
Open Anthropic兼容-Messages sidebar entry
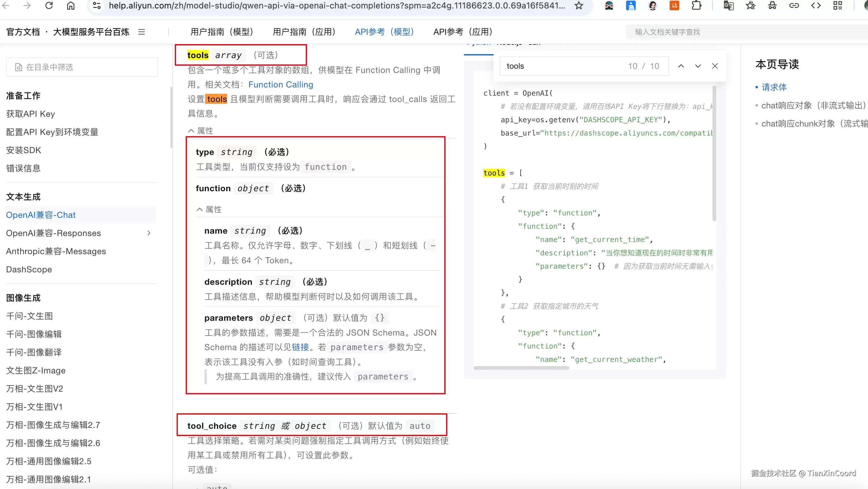tap(56, 251)
